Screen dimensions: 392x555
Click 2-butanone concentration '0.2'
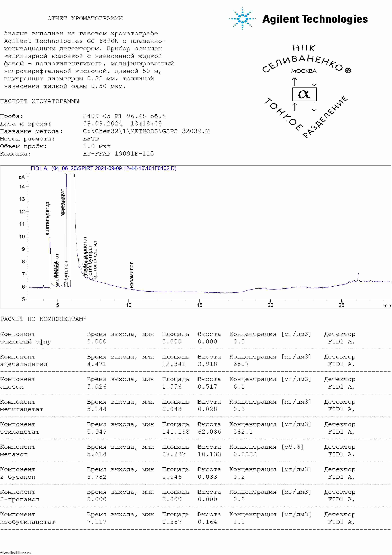point(239,477)
